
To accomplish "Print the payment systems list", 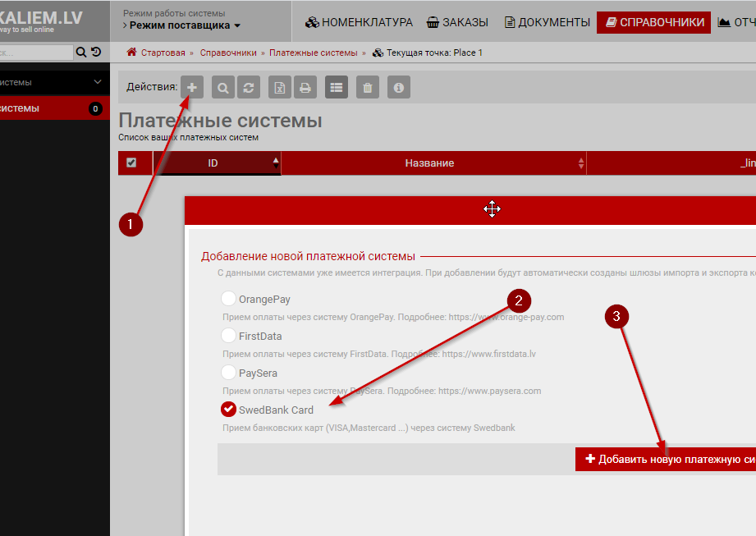I will (x=305, y=87).
